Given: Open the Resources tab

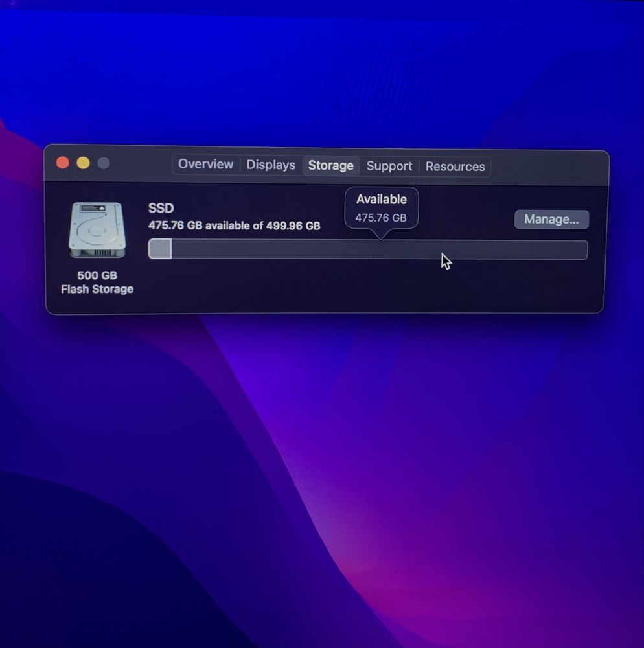Looking at the screenshot, I should click(x=455, y=167).
